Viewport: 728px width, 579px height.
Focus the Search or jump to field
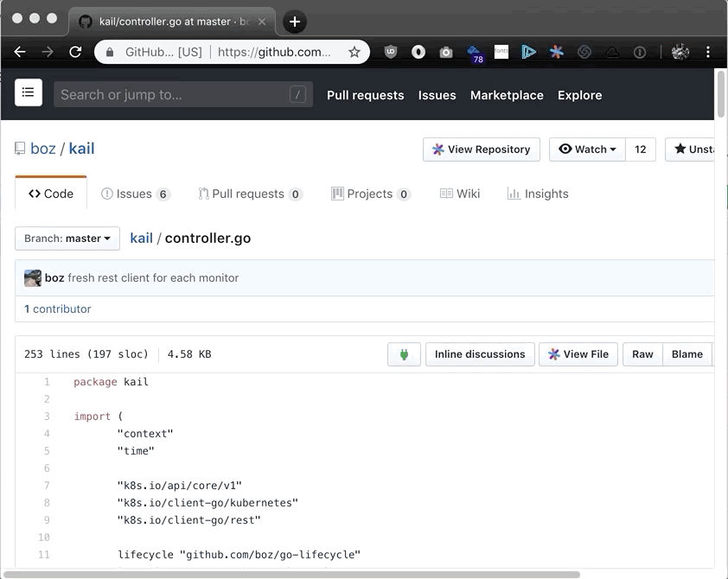click(183, 95)
